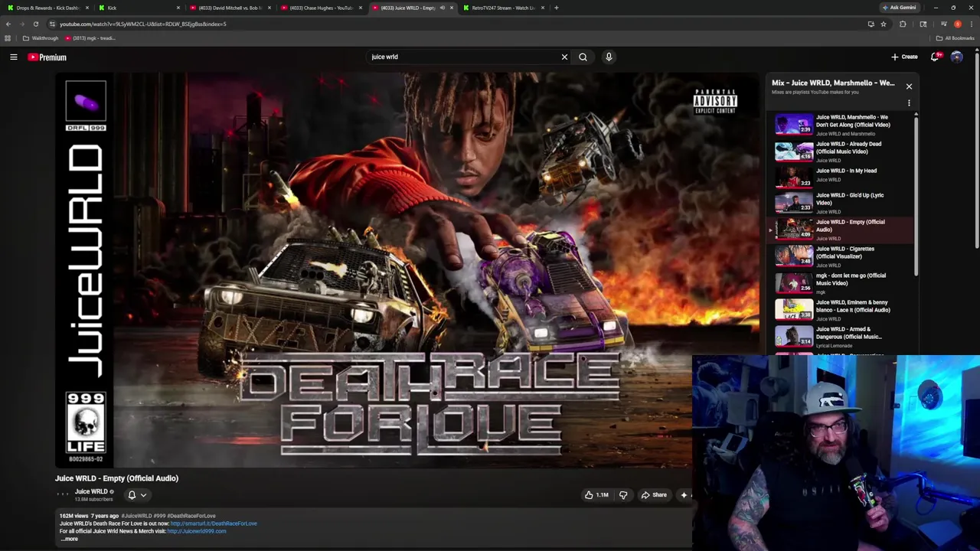Click the browser address bar URL
This screenshot has height=551, width=980.
[143, 24]
